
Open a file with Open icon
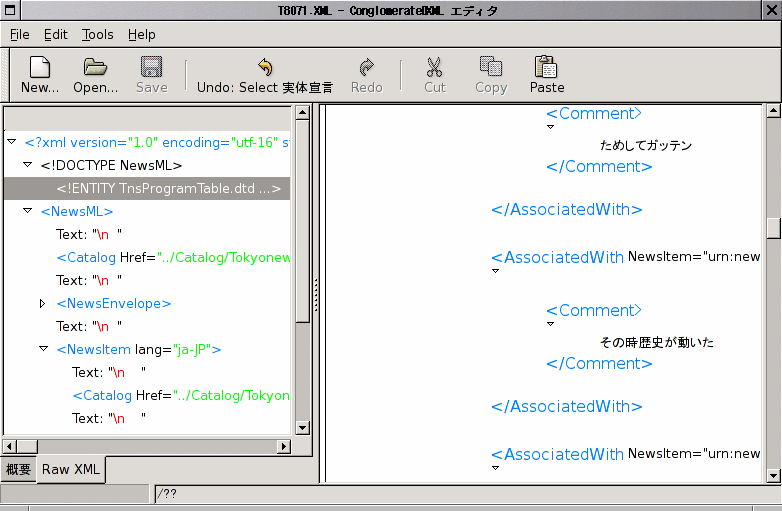coord(95,68)
